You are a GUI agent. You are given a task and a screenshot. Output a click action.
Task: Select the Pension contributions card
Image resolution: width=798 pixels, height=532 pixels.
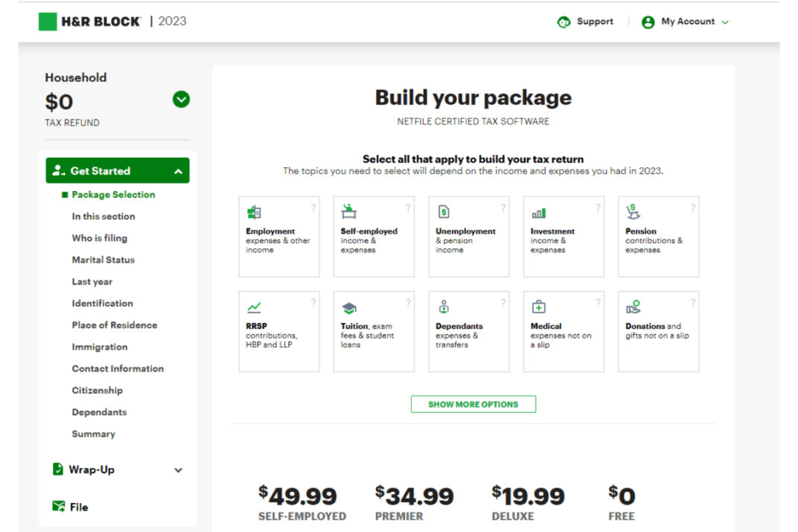[x=658, y=237]
